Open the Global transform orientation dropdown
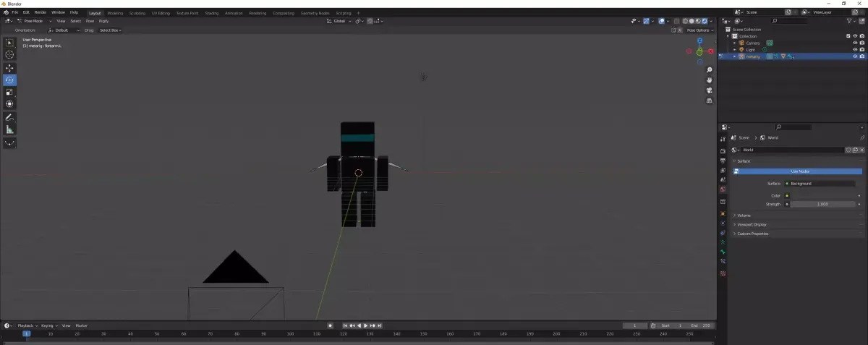The height and width of the screenshot is (345, 868). (339, 21)
